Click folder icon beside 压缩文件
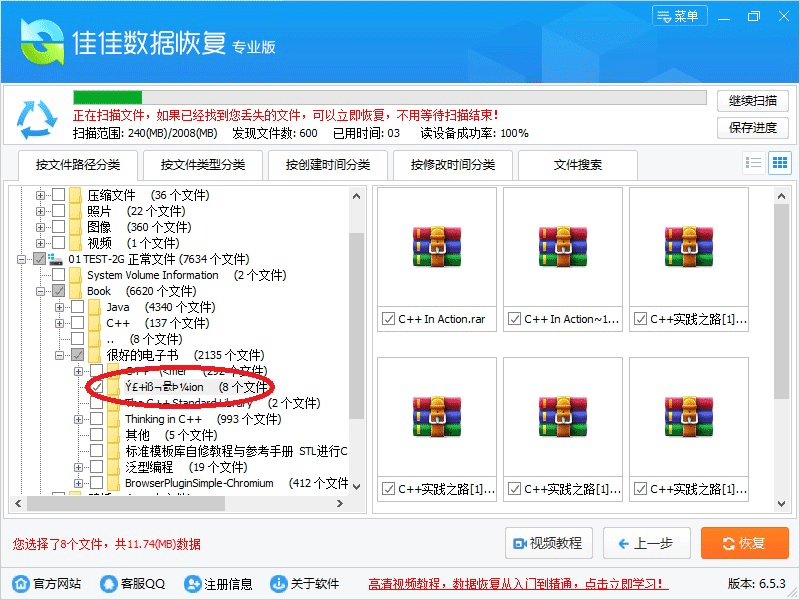This screenshot has width=800, height=600. (76, 195)
